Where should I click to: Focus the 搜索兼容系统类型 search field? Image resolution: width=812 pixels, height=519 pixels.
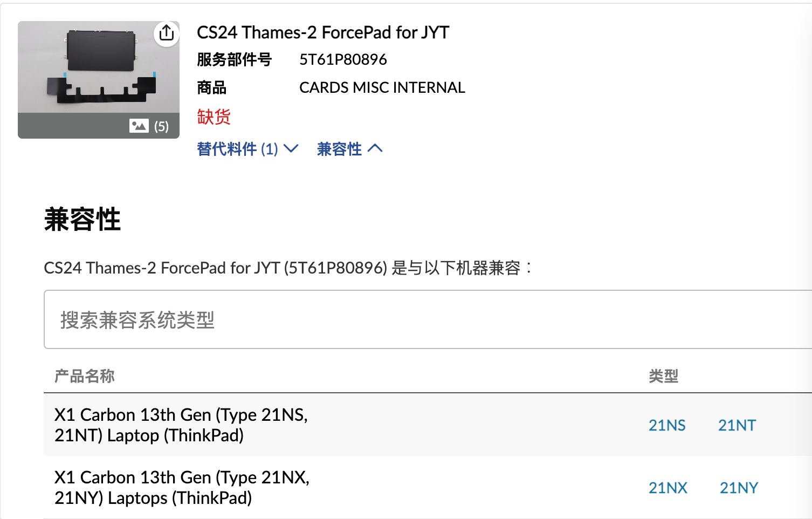(426, 319)
